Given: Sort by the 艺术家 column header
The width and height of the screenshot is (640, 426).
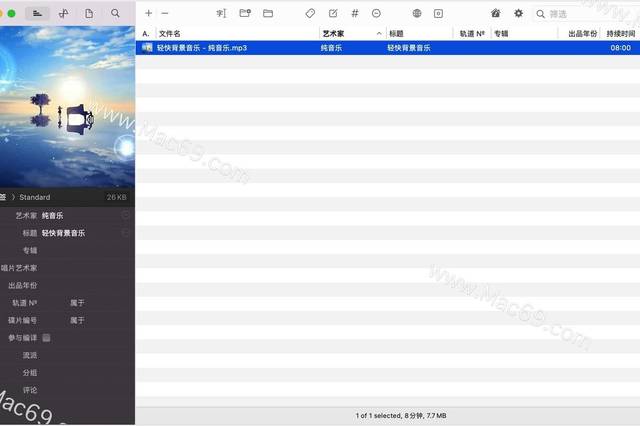Looking at the screenshot, I should [x=350, y=33].
